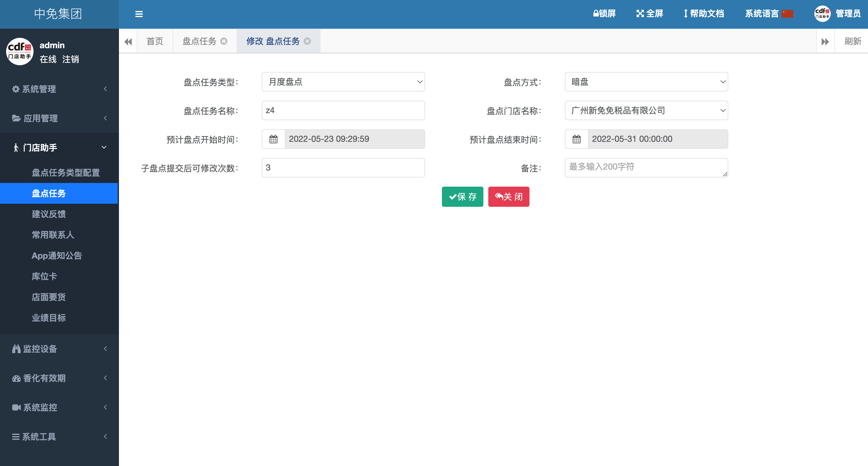Click the green 保存 button
The height and width of the screenshot is (466, 868).
point(462,197)
